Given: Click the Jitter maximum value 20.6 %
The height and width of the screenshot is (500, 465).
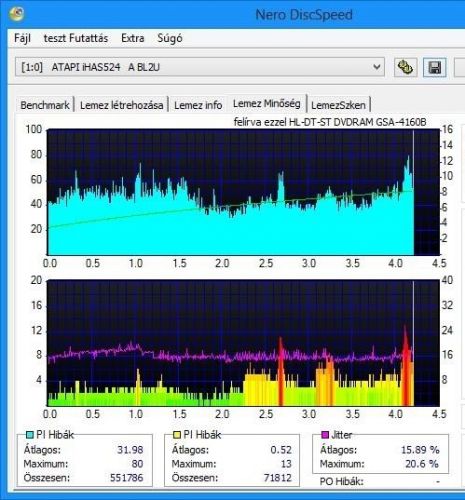Looking at the screenshot, I should [422, 464].
